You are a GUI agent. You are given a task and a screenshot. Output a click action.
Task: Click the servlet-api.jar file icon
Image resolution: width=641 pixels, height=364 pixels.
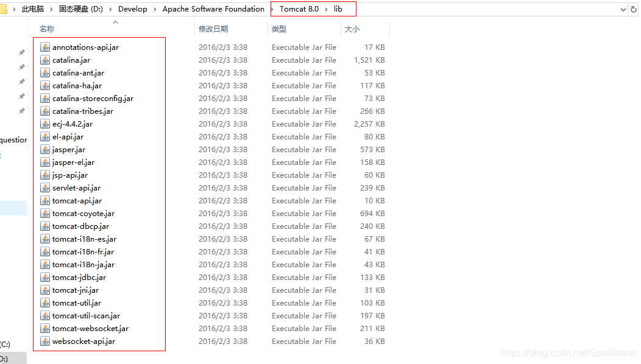click(45, 188)
